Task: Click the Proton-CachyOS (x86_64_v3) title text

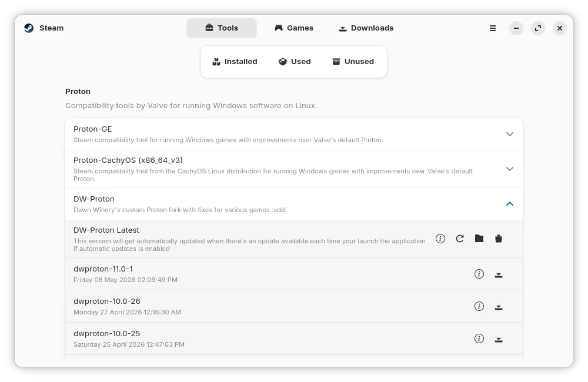Action: tap(128, 160)
